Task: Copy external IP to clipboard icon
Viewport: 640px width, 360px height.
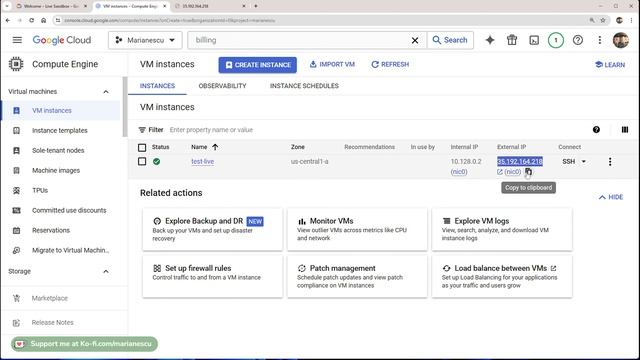Action: coord(528,172)
